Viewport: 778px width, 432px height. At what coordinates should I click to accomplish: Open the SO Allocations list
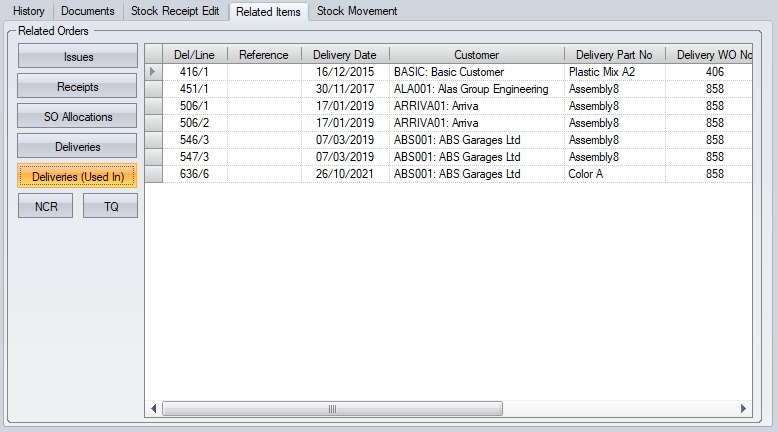tap(78, 117)
